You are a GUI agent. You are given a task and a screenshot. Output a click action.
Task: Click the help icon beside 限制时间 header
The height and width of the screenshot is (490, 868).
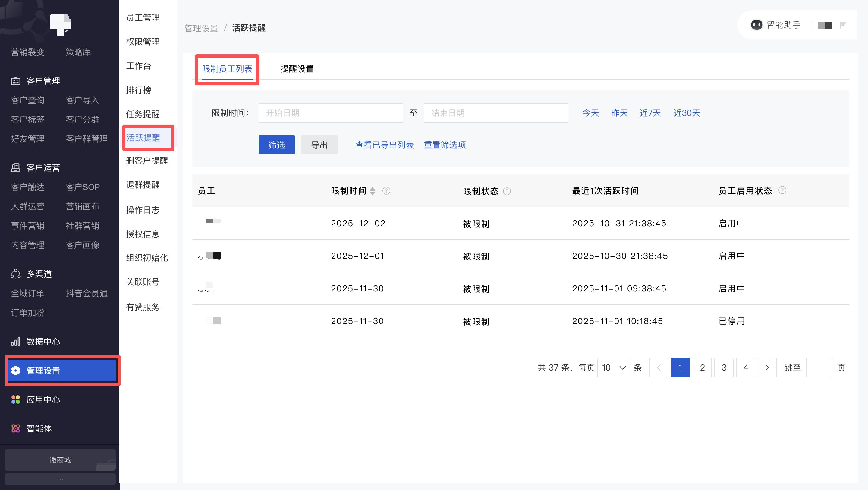[x=386, y=191]
